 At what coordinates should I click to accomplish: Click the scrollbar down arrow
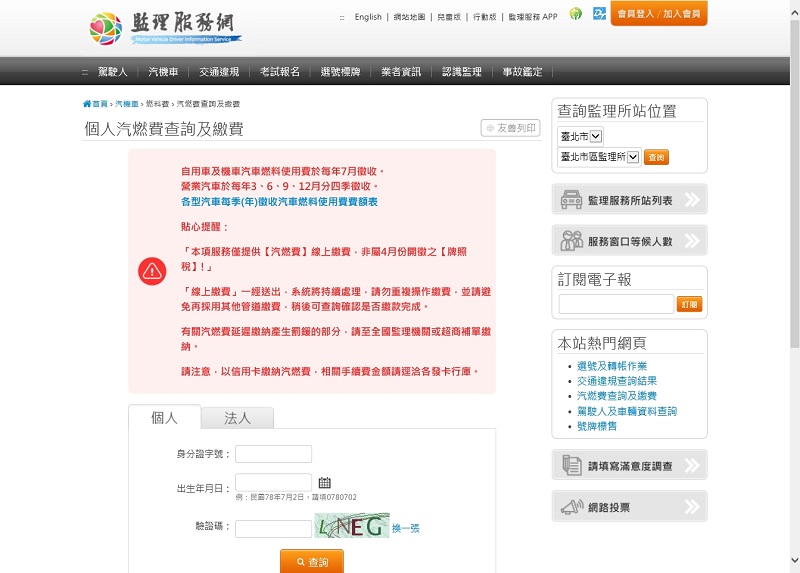tap(794, 560)
